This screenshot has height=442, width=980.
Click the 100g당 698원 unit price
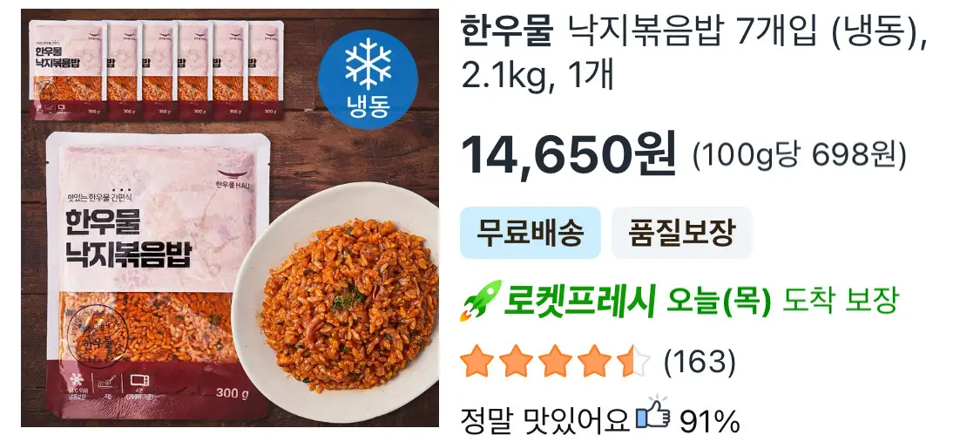[800, 156]
